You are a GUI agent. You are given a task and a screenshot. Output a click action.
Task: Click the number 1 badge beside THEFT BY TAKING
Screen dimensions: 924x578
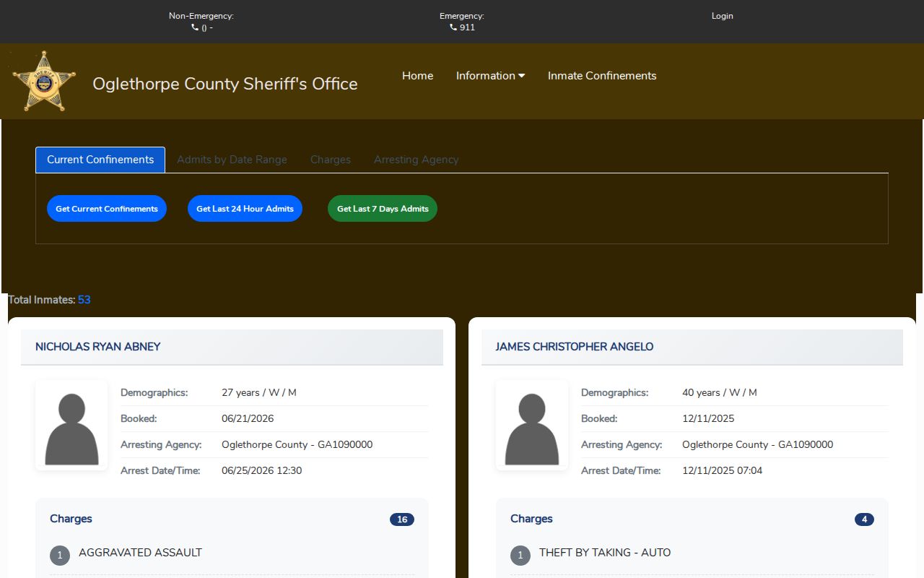pyautogui.click(x=520, y=555)
